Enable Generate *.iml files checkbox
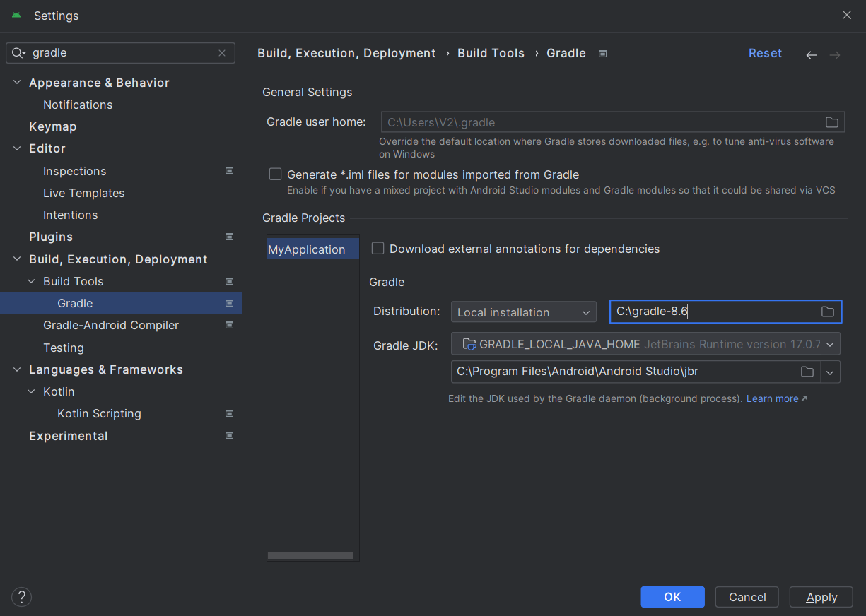 tap(275, 174)
